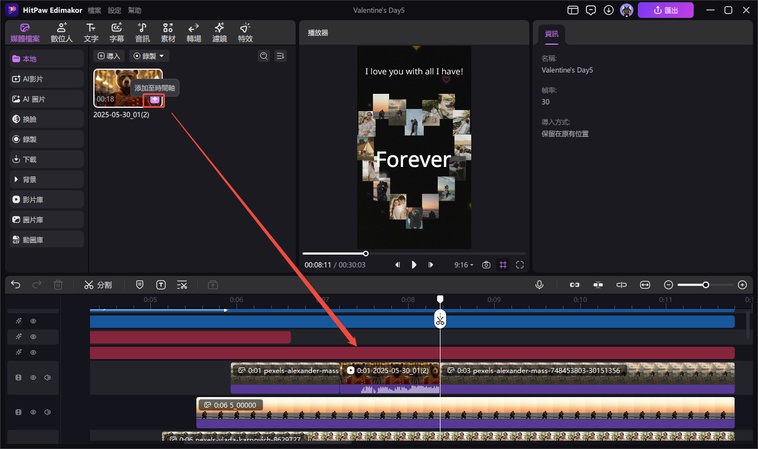Open the 設定 settings menu
This screenshot has height=449, width=758.
coord(115,10)
